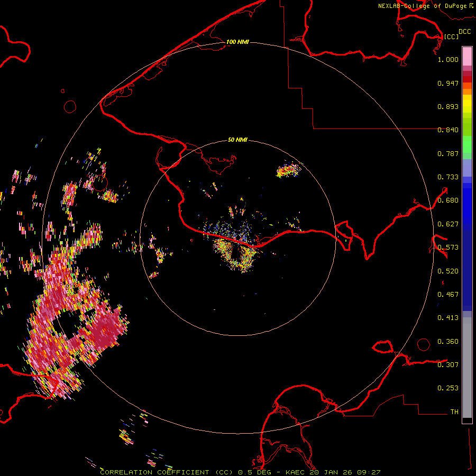Select the 1.000 scale value
This screenshot has width=476, height=476.
click(448, 59)
